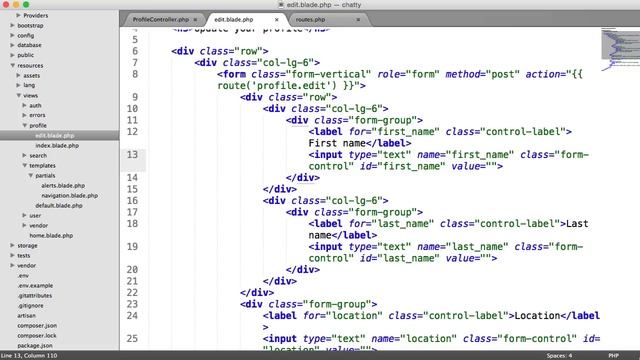Screen dimensions: 640x360
Task: Collapse the resources folder arrow
Action: (x=12, y=65)
